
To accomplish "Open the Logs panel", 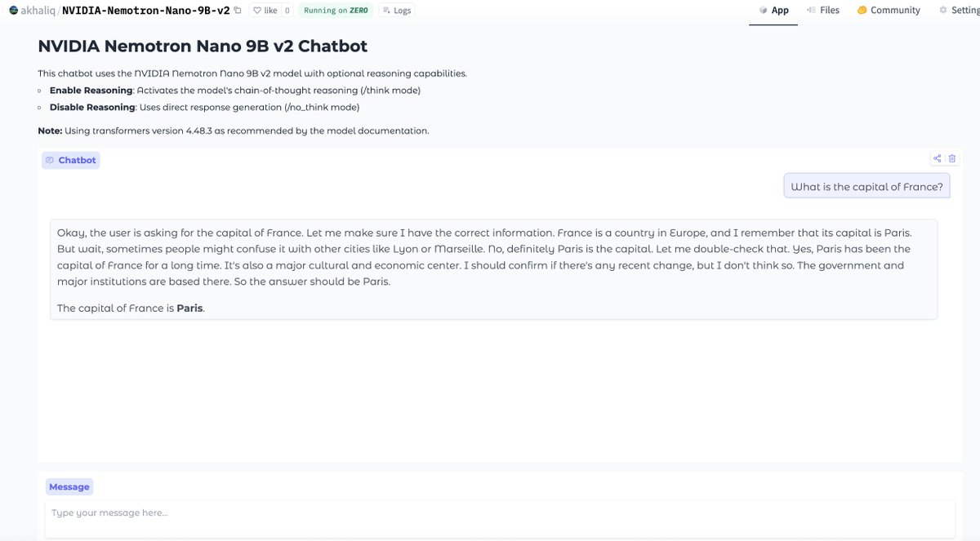I will click(x=397, y=11).
